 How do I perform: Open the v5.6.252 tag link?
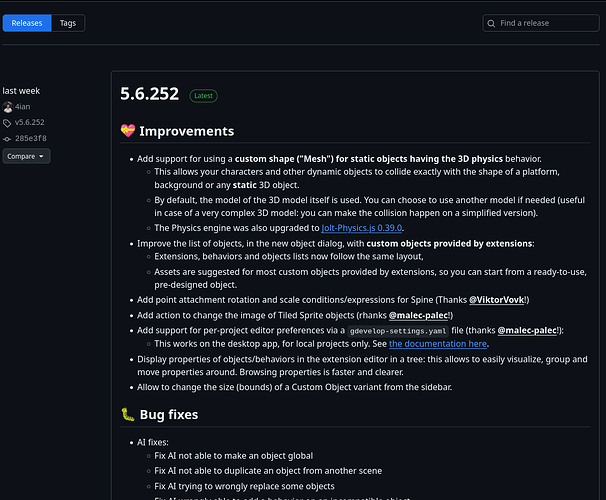click(x=31, y=122)
